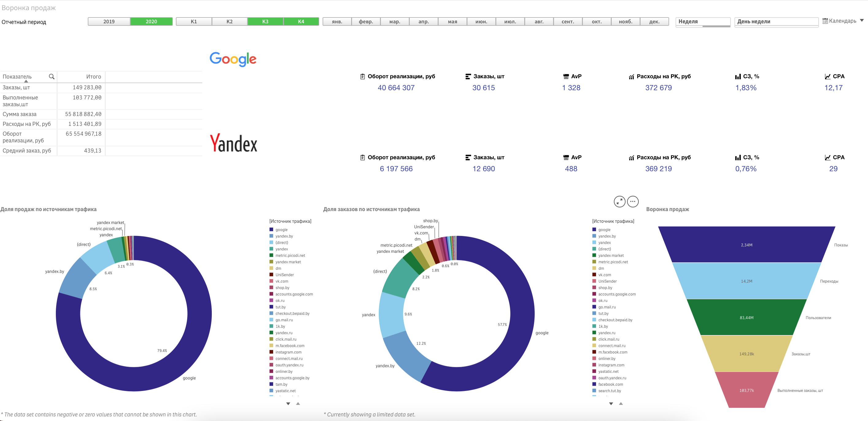Click the progress bar under Неделя selector
868x421 pixels.
coord(703,26)
